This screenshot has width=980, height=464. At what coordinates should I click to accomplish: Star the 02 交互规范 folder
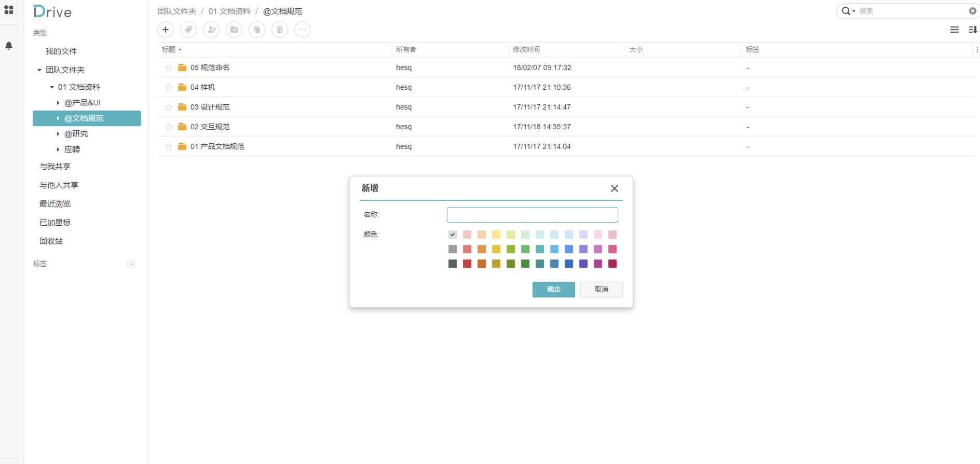(169, 127)
